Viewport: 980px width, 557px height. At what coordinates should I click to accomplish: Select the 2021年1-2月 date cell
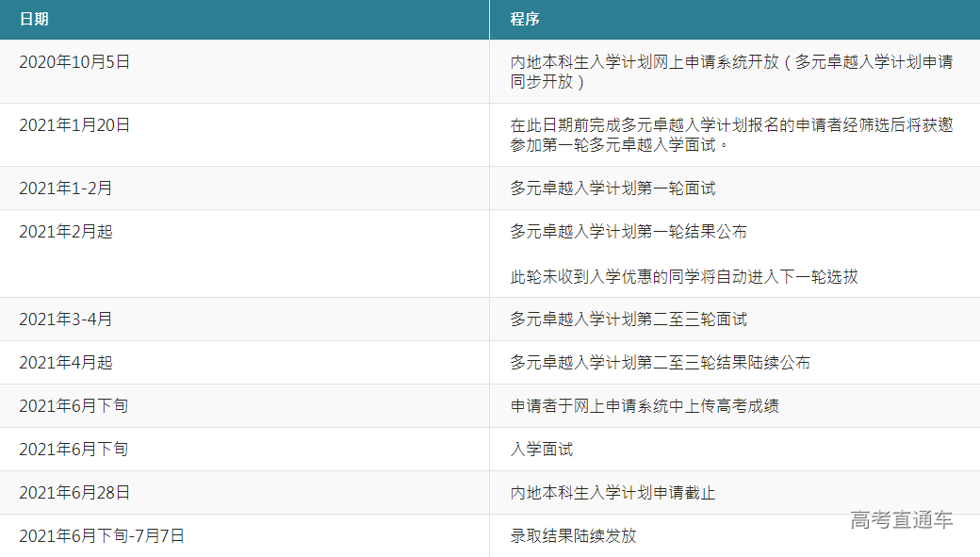66,188
